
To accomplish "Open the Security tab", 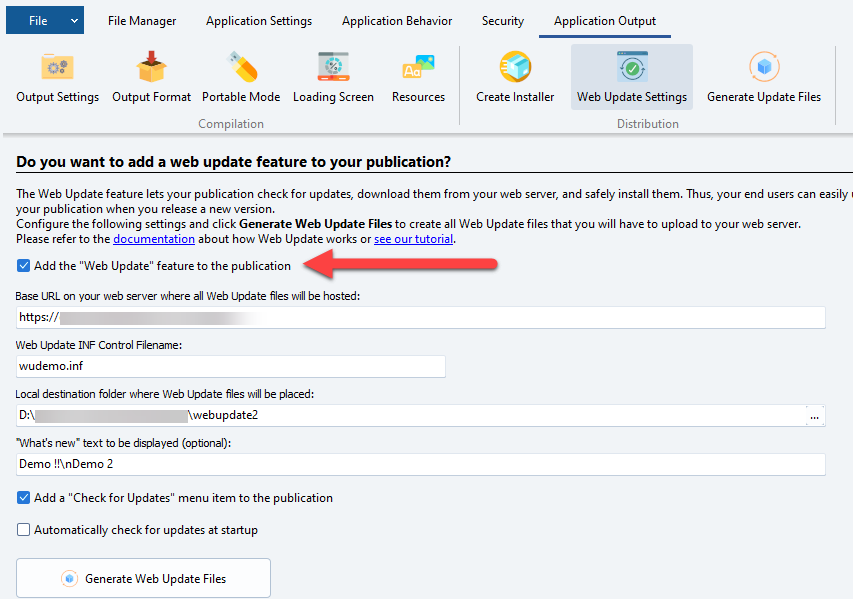I will tap(502, 21).
